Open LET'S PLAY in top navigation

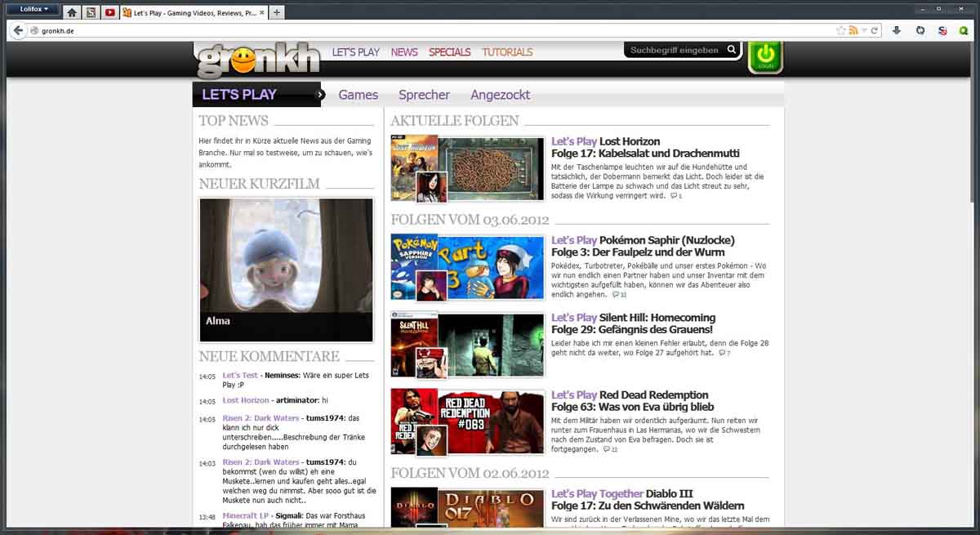click(x=355, y=51)
